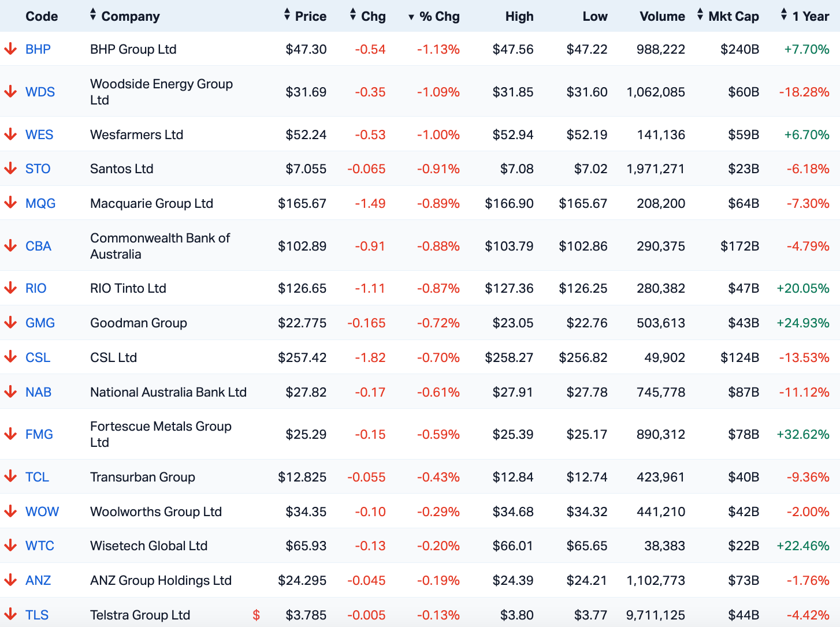840x627 pixels.
Task: Open the CSL stock code link
Action: 38,357
